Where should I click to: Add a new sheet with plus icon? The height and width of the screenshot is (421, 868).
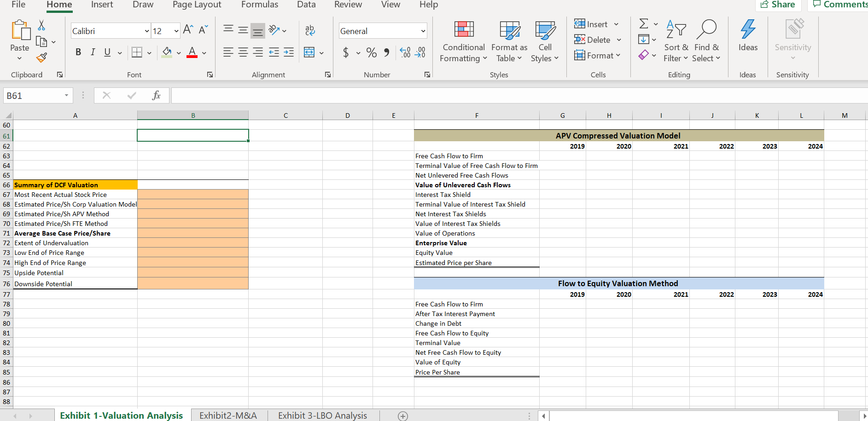coord(403,416)
